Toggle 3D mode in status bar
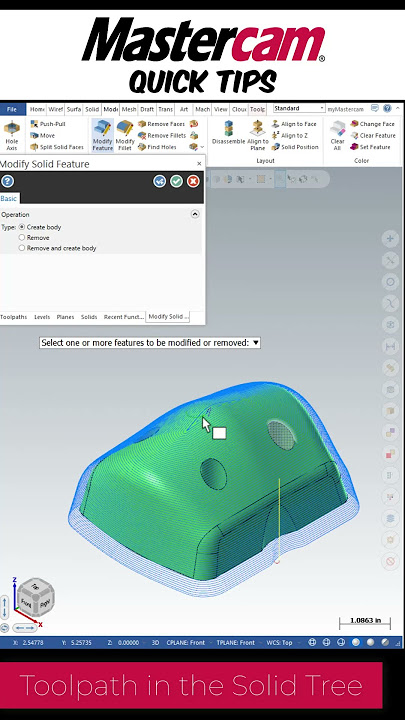Viewport: 405px width, 720px height. [155, 642]
